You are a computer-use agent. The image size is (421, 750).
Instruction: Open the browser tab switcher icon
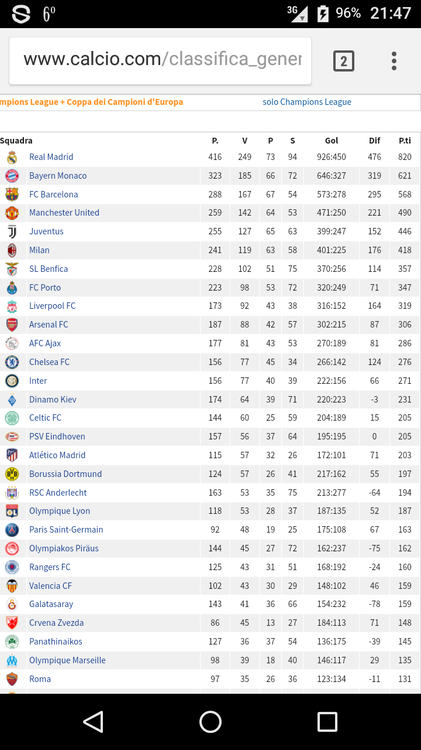click(343, 61)
